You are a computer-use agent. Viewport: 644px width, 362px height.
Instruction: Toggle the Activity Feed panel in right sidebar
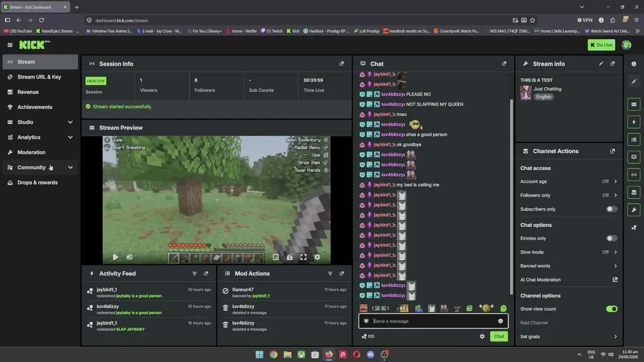[x=634, y=122]
